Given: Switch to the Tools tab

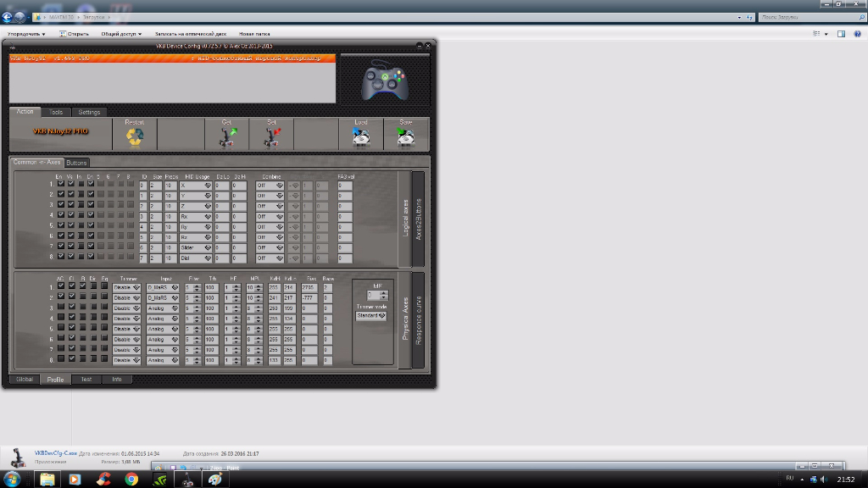Looking at the screenshot, I should pyautogui.click(x=56, y=113).
